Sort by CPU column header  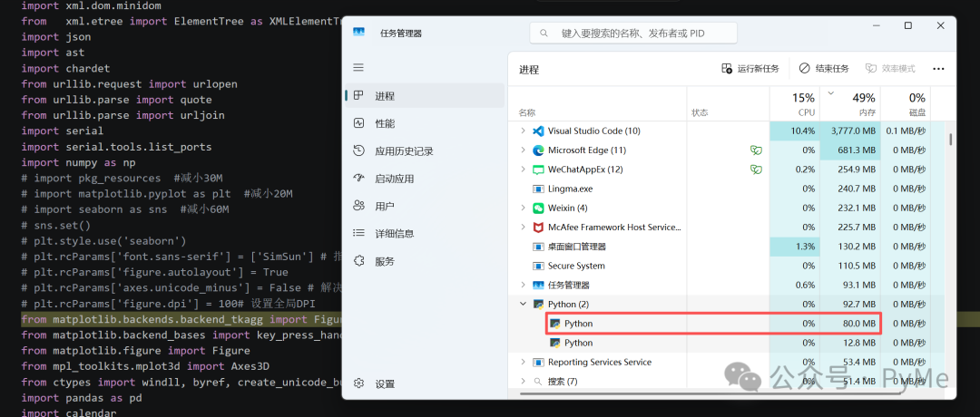[794, 103]
